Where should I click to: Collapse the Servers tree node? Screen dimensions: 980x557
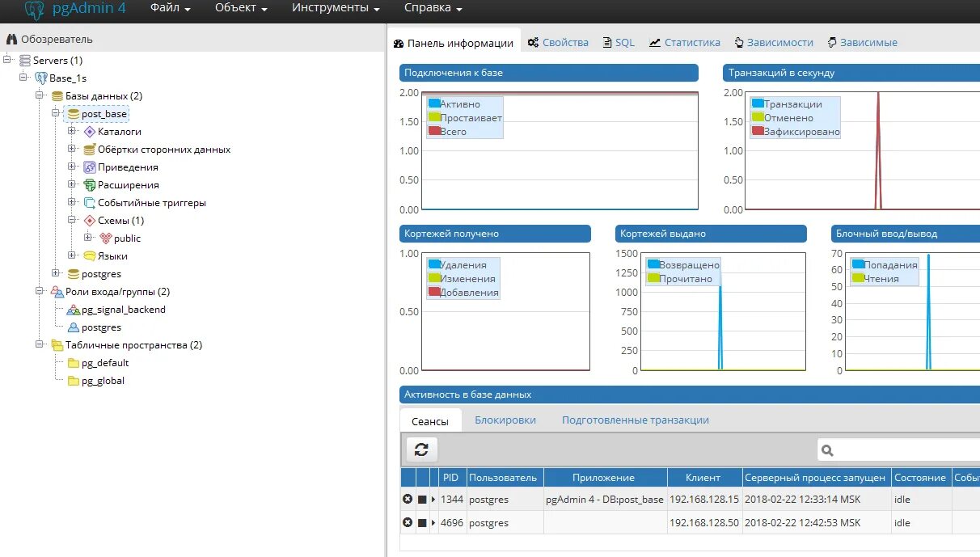coord(7,60)
